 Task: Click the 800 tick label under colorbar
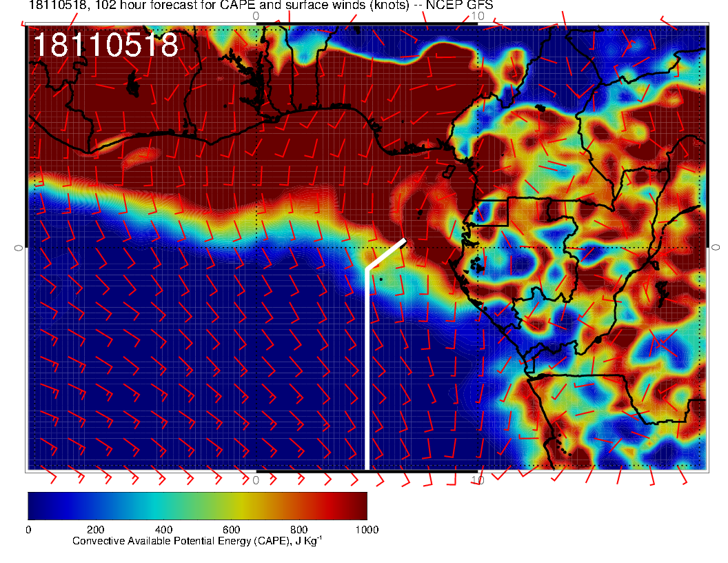pos(299,530)
